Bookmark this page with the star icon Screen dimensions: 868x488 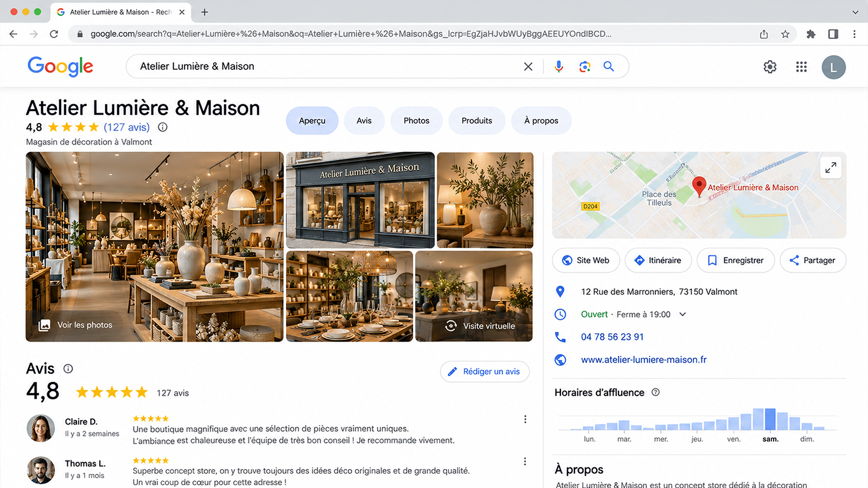coord(785,34)
